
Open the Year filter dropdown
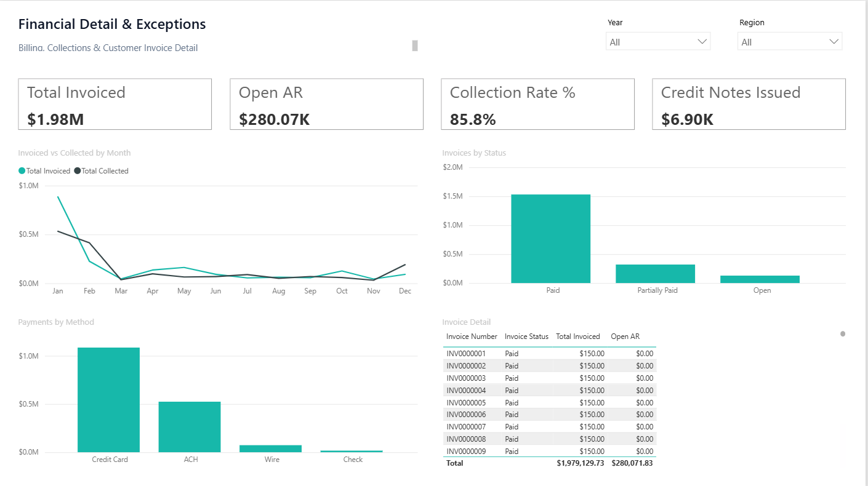658,41
